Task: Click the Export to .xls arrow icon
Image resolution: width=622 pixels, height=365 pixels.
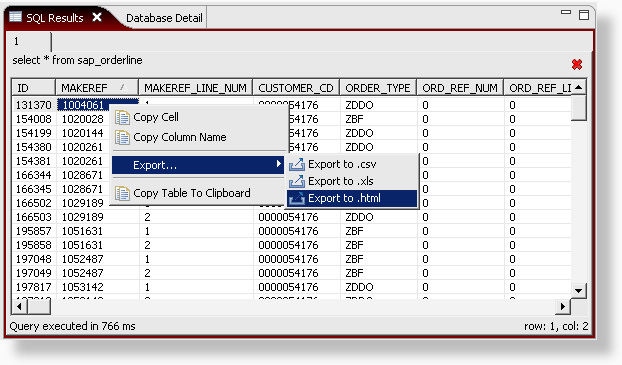Action: pyautogui.click(x=297, y=181)
